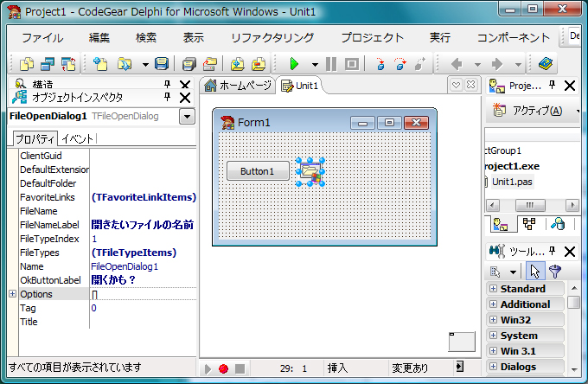The height and width of the screenshot is (384, 588).
Task: Open the プロジェクト menu
Action: click(x=373, y=37)
